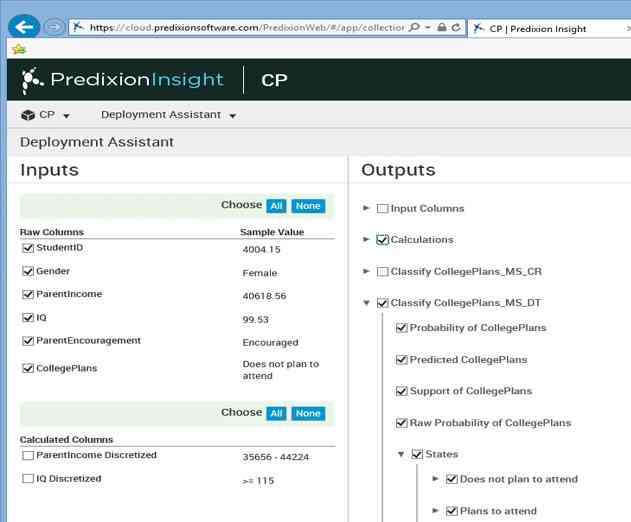Click the browser back arrow button
Image resolution: width=631 pixels, height=522 pixels.
[24, 27]
